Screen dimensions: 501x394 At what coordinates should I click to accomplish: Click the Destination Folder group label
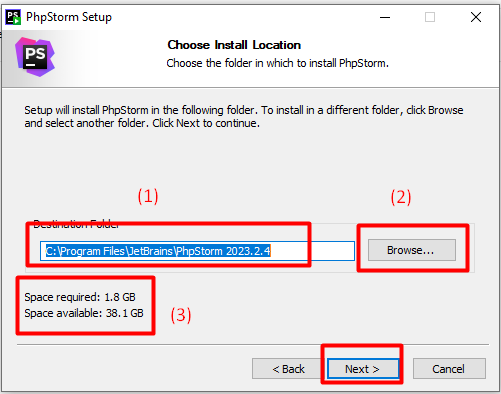pyautogui.click(x=76, y=224)
